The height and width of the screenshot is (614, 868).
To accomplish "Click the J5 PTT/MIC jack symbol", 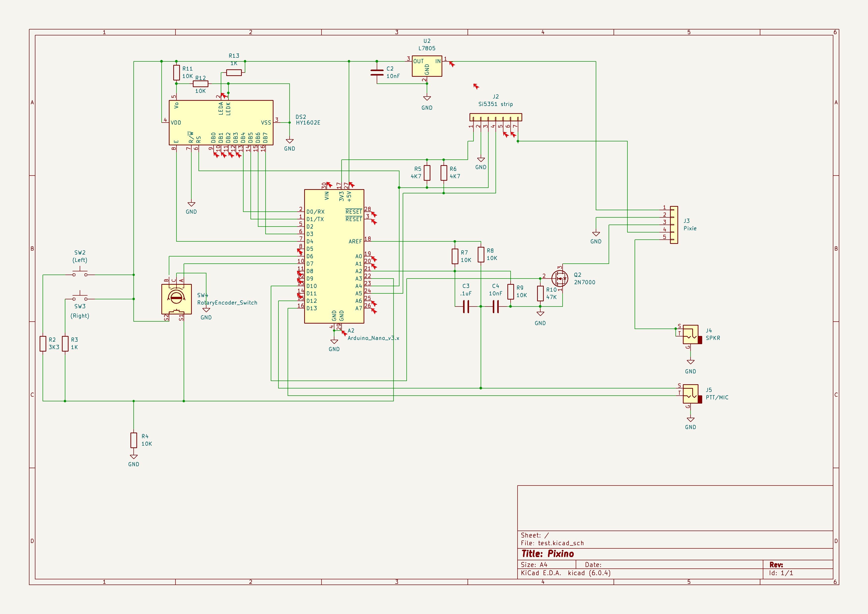I will (691, 394).
